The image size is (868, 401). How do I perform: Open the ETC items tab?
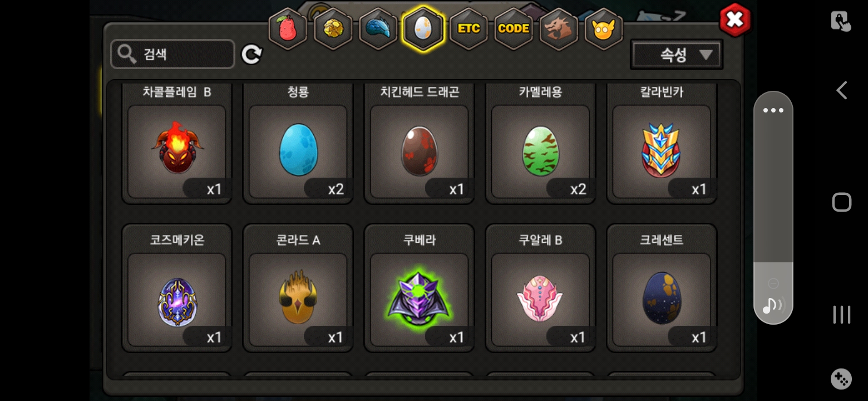[468, 29]
